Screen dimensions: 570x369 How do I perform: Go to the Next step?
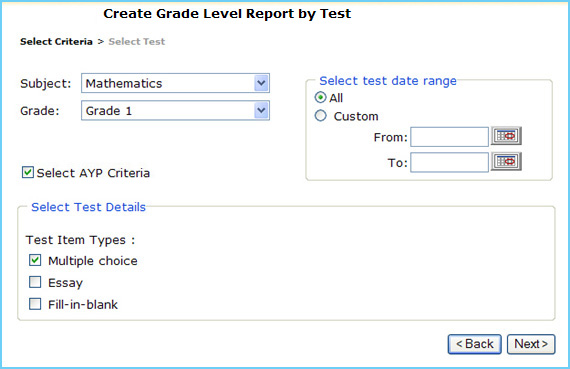531,344
